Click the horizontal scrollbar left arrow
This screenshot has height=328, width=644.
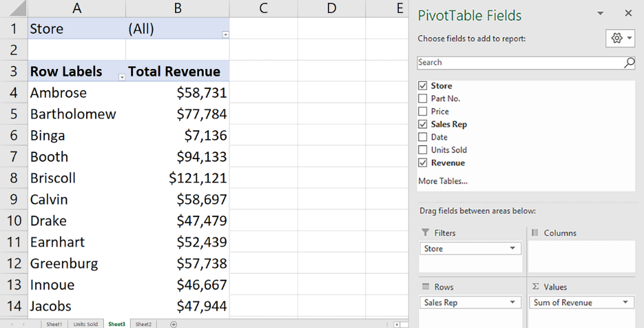[397, 324]
